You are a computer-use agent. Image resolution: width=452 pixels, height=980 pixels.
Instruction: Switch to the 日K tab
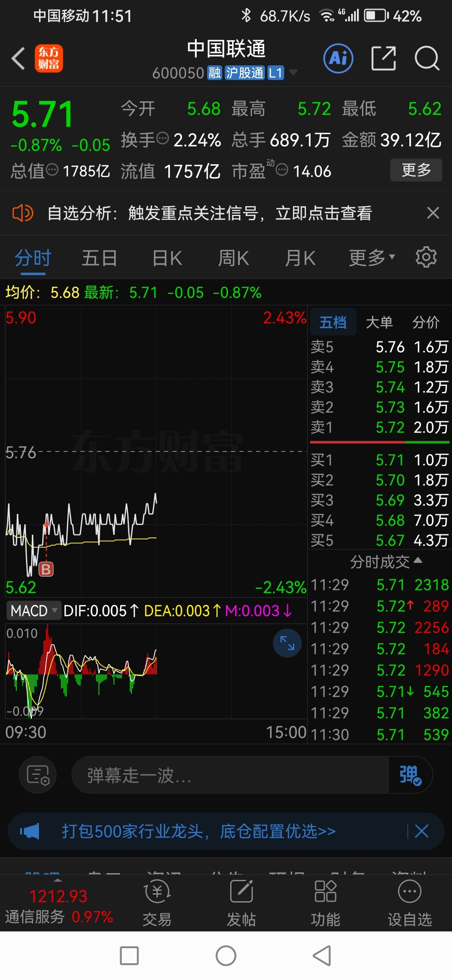click(x=167, y=258)
